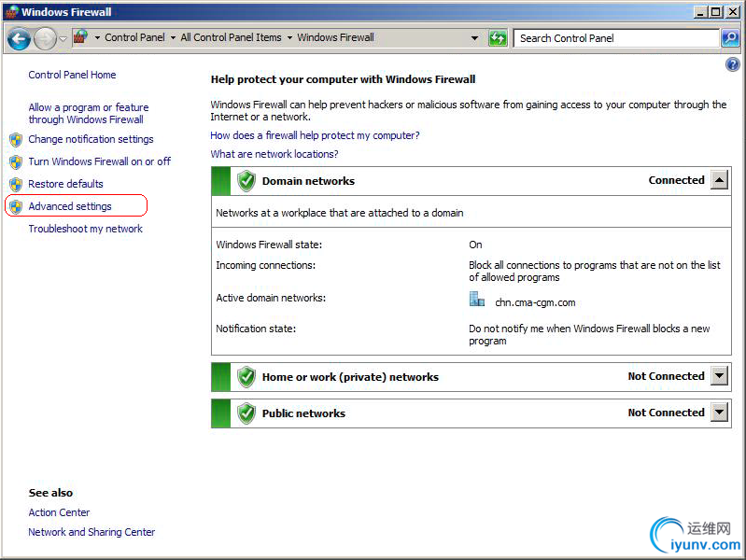Open Action Center under See also
The image size is (746, 560).
[59, 512]
